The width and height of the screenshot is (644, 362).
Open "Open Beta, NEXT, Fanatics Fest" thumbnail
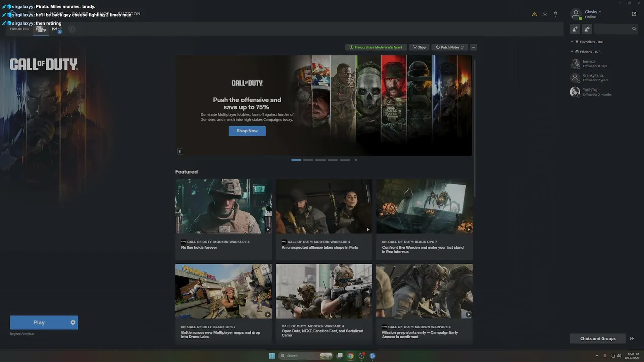tap(324, 292)
